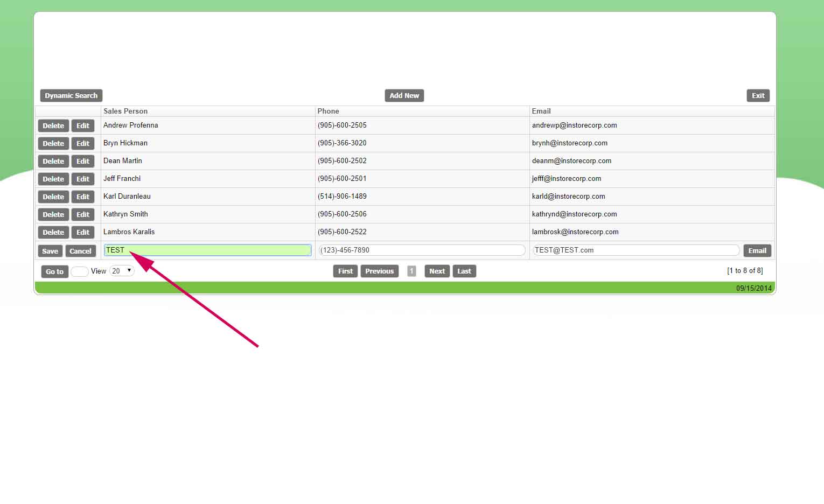Focus the Sales Person field containing TEST
824x504 pixels.
point(208,250)
